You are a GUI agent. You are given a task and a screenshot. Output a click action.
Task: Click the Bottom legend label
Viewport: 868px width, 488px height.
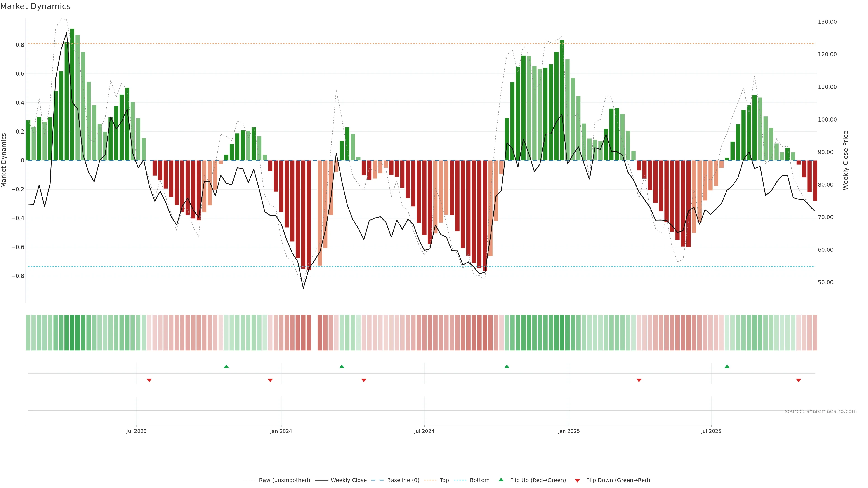click(x=479, y=480)
